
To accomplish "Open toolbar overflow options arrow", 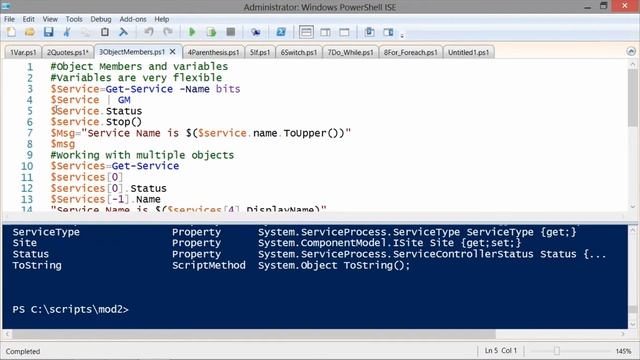I will tap(402, 36).
